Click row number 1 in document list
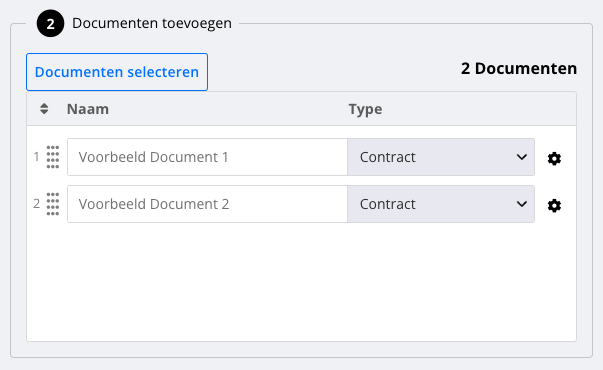Viewport: 603px width, 370px height. point(37,157)
